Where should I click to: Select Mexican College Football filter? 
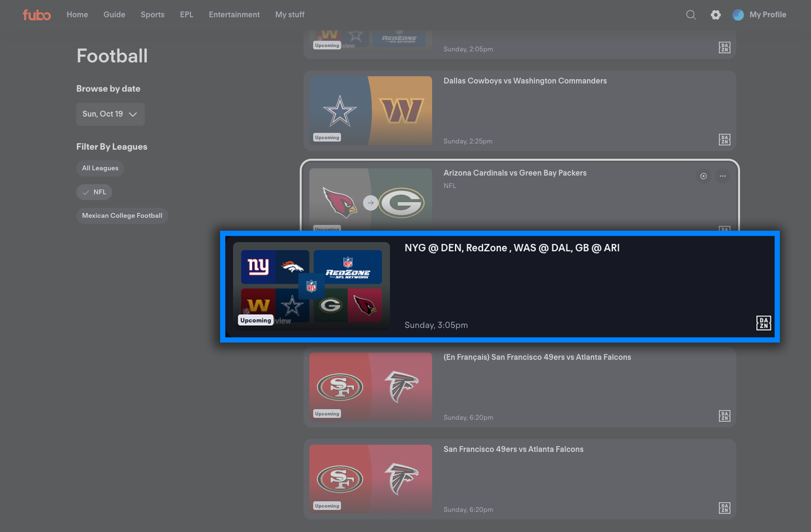click(122, 216)
